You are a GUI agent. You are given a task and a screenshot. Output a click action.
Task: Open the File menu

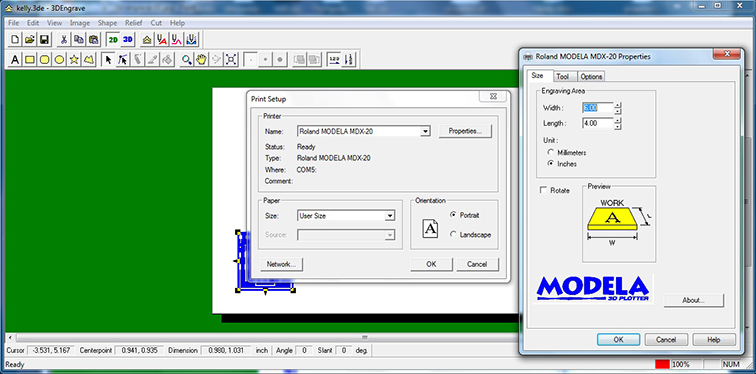click(x=14, y=23)
